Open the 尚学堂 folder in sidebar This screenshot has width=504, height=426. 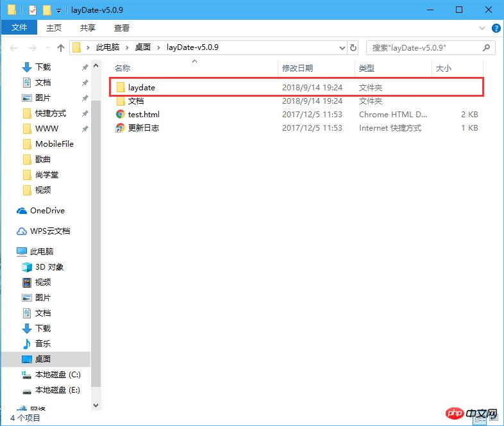point(47,175)
